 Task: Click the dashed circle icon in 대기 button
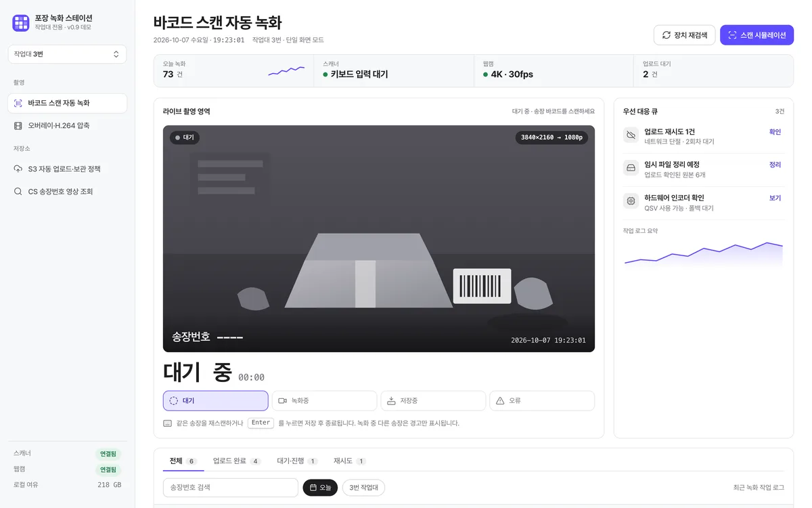pos(174,401)
